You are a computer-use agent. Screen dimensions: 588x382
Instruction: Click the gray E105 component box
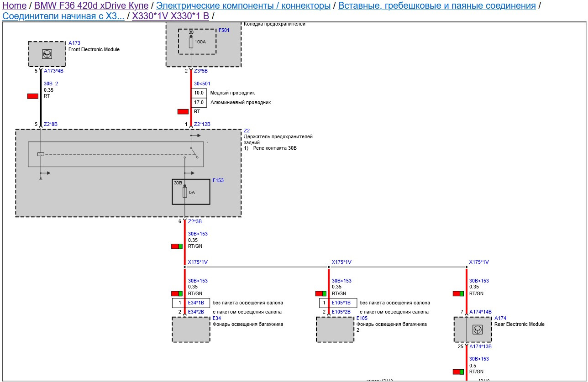(335, 330)
